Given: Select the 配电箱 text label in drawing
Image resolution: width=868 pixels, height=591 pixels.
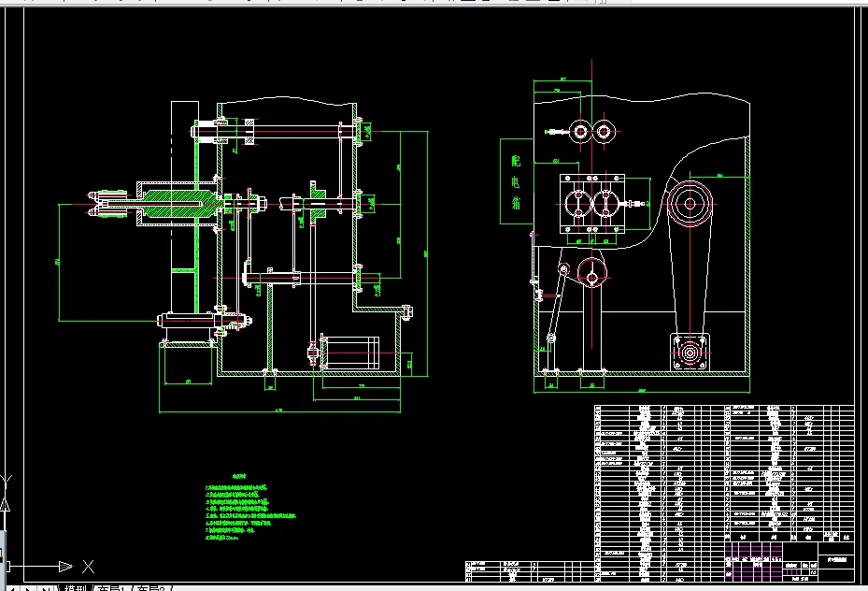Looking at the screenshot, I should click(516, 182).
